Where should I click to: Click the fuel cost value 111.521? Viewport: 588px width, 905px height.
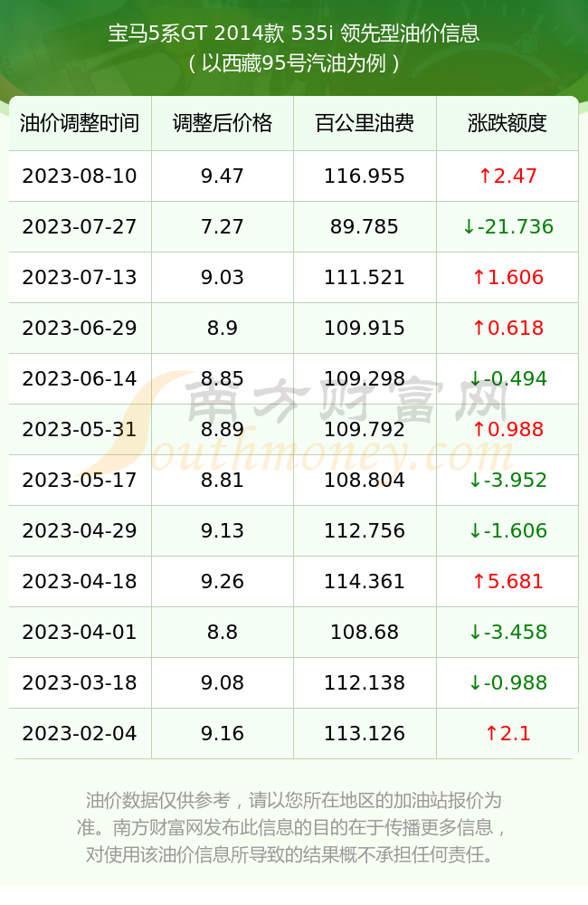click(365, 278)
